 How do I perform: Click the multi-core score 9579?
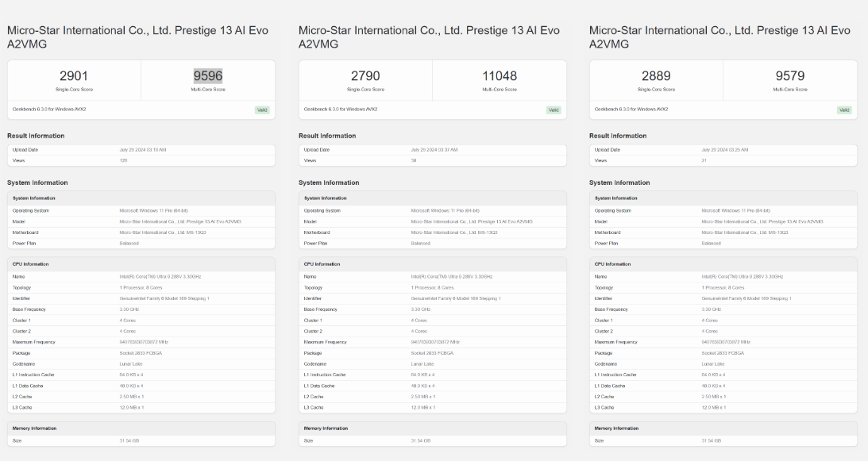click(x=790, y=76)
